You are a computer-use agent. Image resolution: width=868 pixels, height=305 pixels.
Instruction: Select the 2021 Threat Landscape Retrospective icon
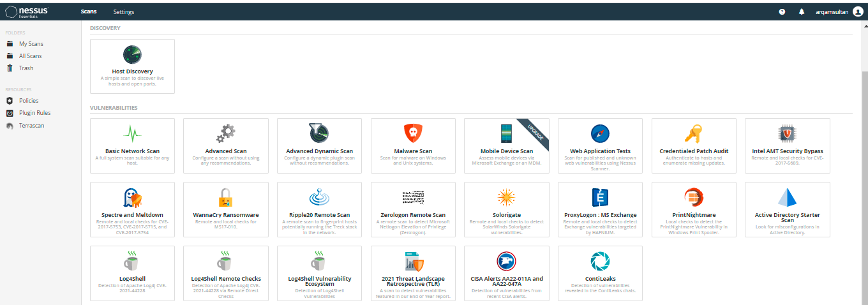click(x=413, y=261)
